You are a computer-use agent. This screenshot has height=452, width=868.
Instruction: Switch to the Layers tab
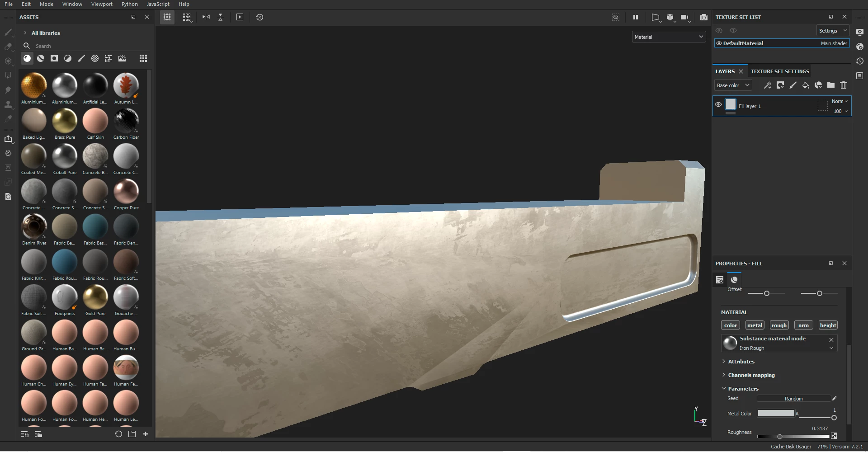tap(725, 71)
